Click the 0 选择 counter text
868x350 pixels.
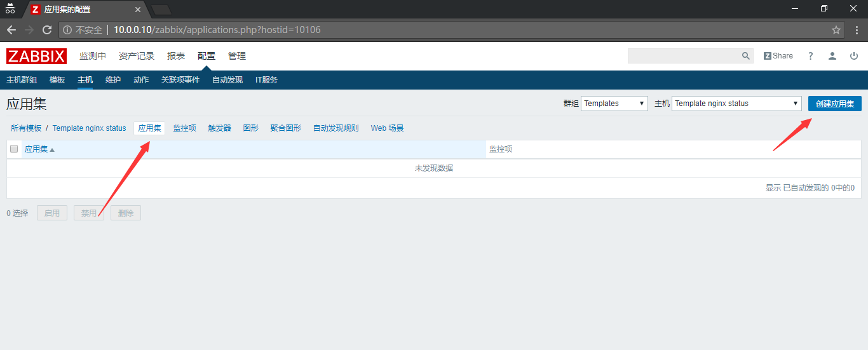point(18,213)
